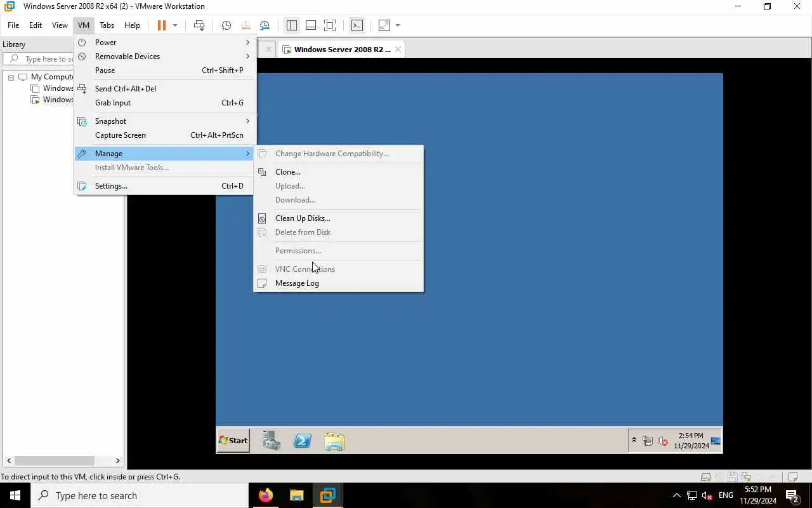Click the Removable Devices icon in VM menu
Image resolution: width=812 pixels, height=508 pixels.
82,57
